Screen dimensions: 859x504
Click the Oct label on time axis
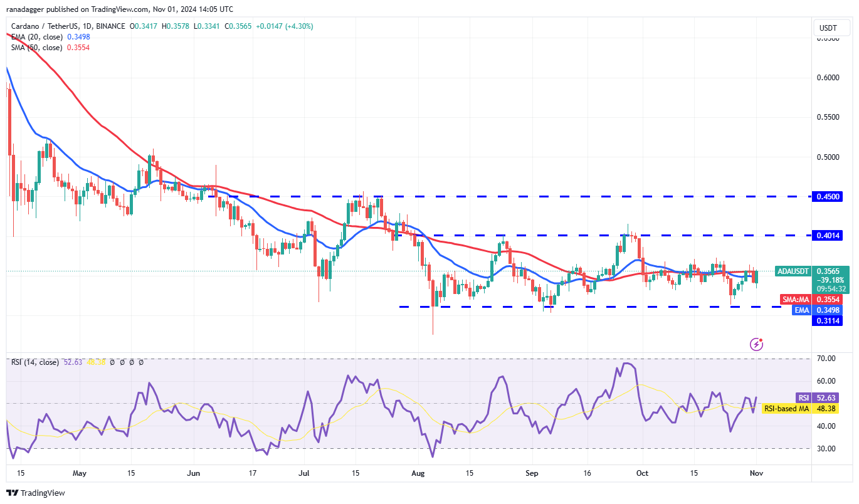coord(641,472)
